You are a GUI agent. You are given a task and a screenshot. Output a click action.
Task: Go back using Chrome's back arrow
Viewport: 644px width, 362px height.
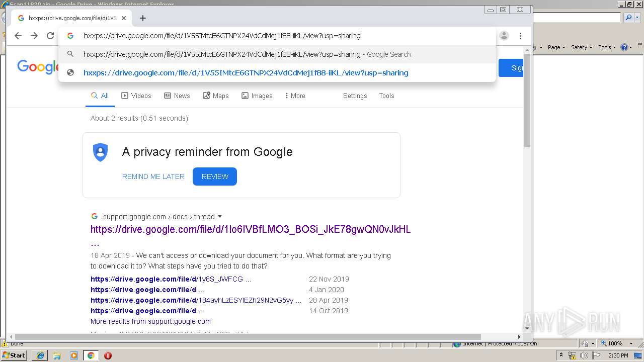coord(18,36)
